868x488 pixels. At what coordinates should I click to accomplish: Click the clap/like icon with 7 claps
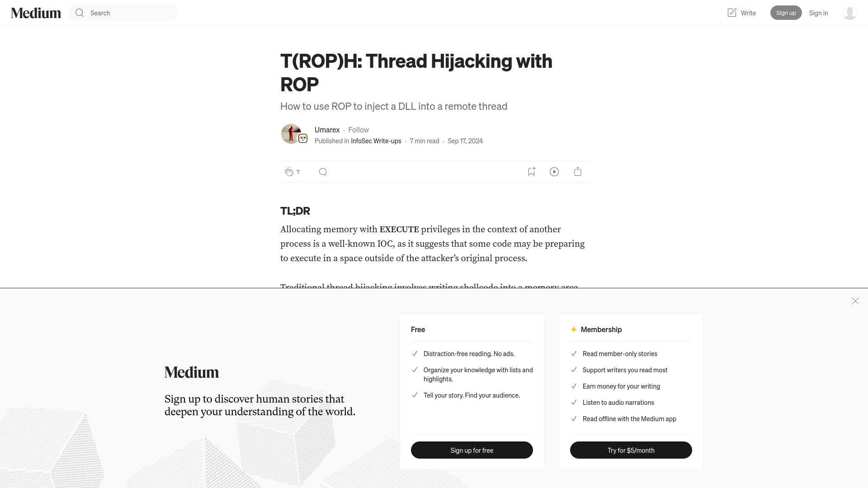pyautogui.click(x=289, y=172)
